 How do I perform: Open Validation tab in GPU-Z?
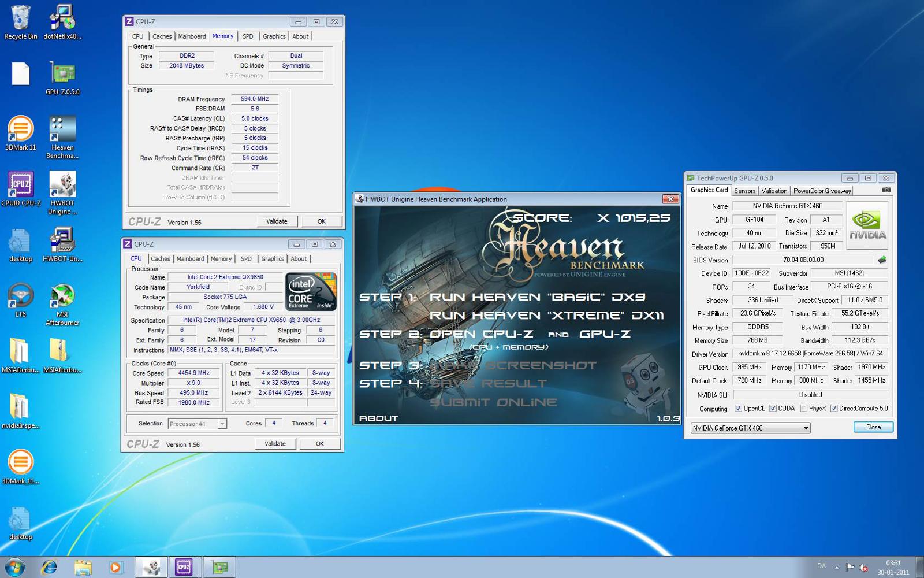point(774,191)
